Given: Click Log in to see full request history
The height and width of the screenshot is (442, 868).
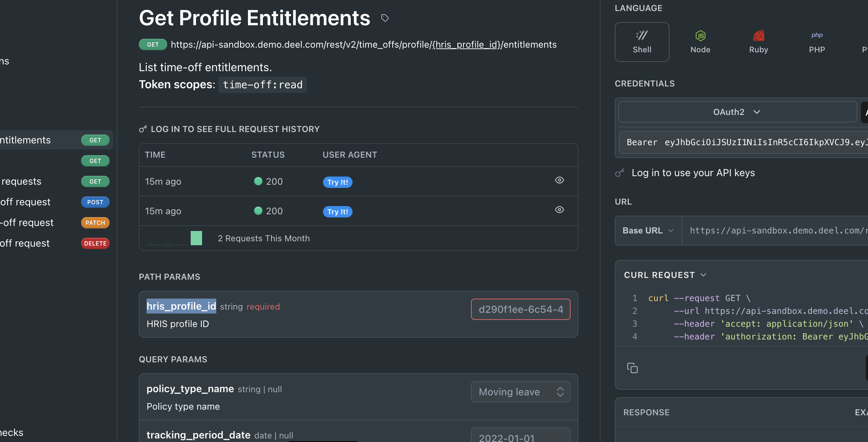Looking at the screenshot, I should click(x=235, y=129).
